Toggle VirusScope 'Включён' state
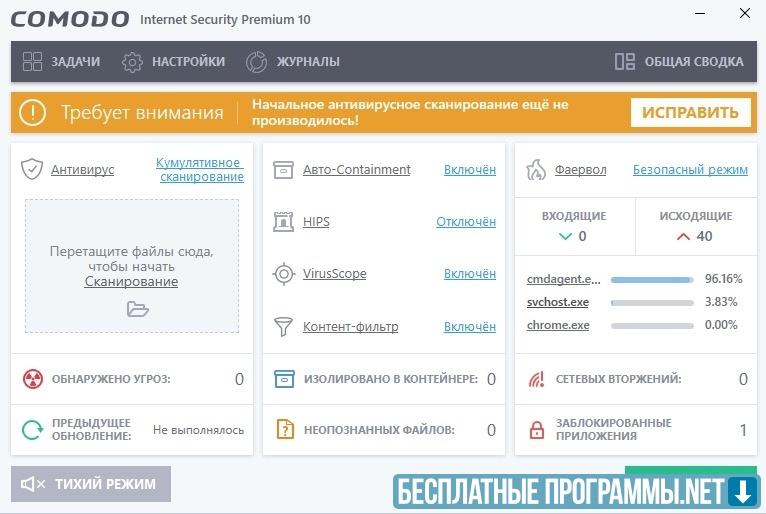Screen dimensions: 766x514 click(x=469, y=273)
